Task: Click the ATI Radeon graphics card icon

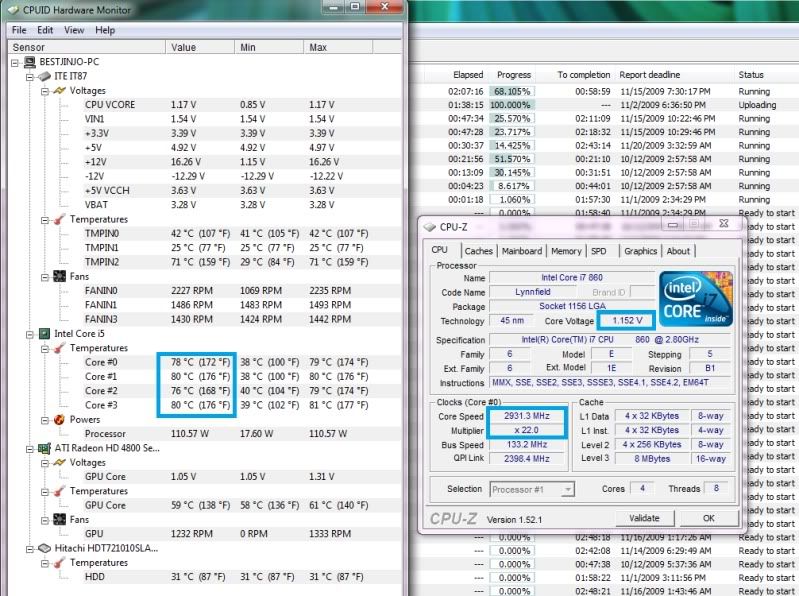Action: point(43,449)
